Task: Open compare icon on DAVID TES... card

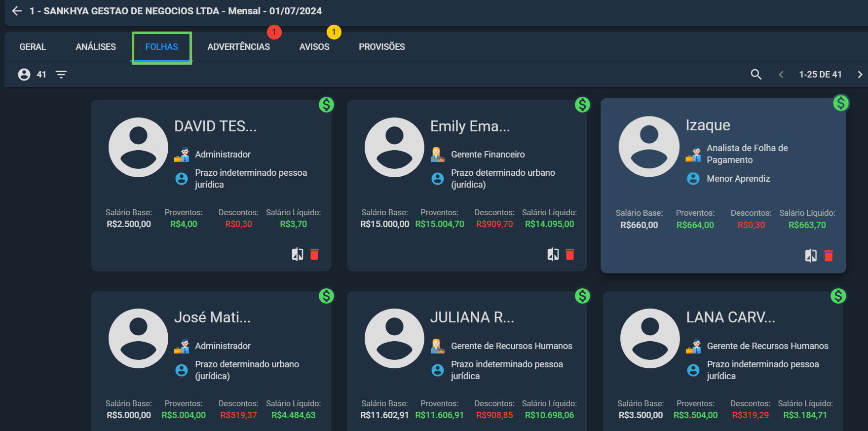Action: click(x=298, y=254)
